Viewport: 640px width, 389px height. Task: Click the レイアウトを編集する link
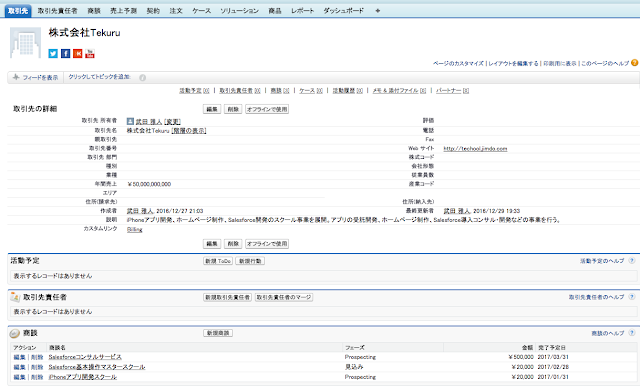[513, 63]
